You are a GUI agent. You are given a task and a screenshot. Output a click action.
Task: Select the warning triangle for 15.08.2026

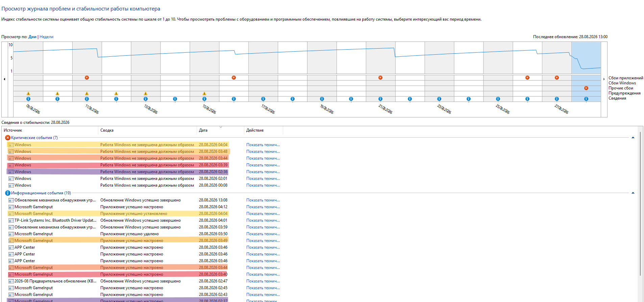coord(204,93)
